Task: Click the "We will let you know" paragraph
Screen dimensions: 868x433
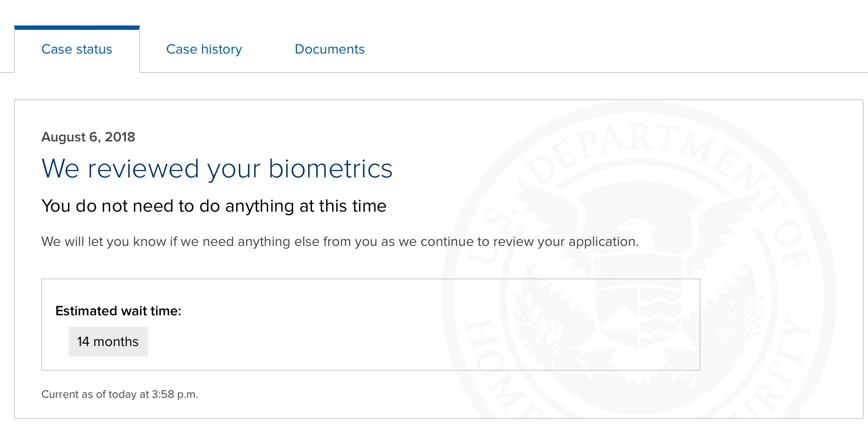Action: point(340,242)
